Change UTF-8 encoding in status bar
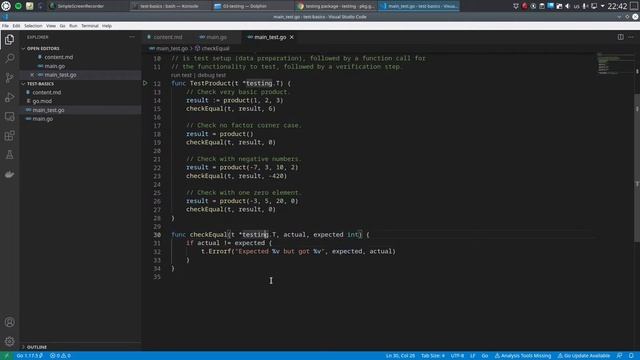The image size is (640, 360). coord(457,356)
